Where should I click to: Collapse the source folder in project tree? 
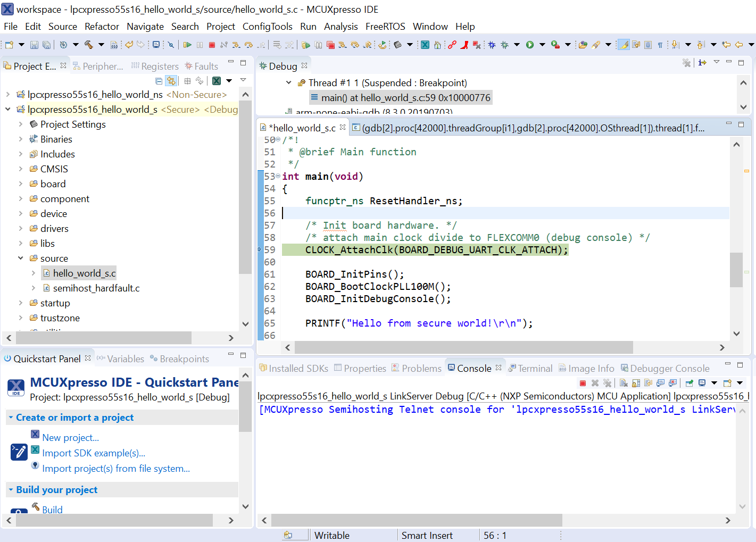21,259
